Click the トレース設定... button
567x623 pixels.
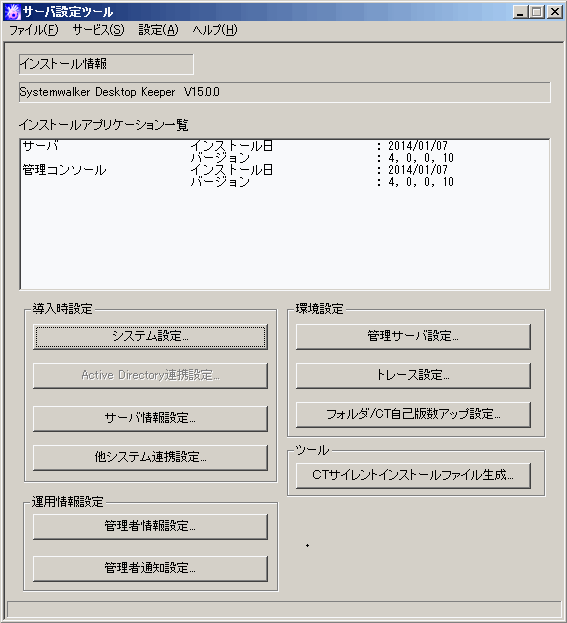point(413,375)
